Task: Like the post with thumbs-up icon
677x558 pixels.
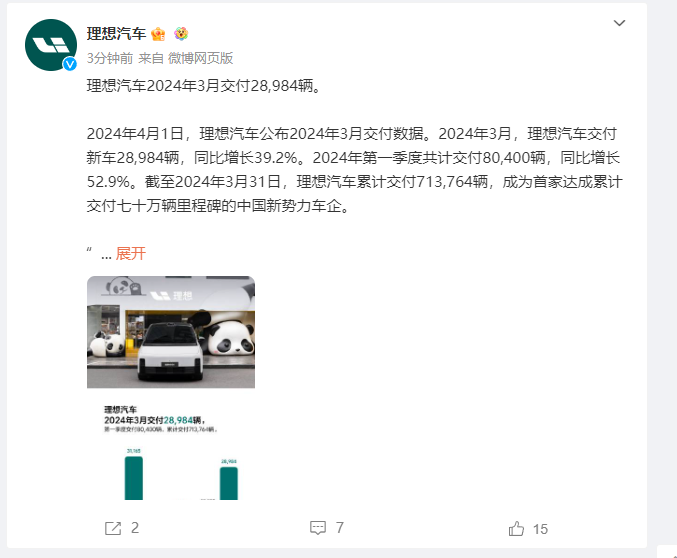Action: pyautogui.click(x=516, y=529)
